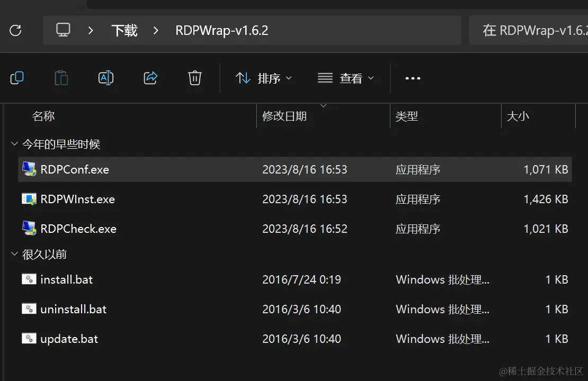
Task: Expand chevron after 下载 breadcrumb
Action: (156, 30)
